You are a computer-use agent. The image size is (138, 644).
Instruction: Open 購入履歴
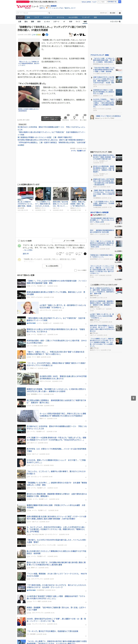(x=112, y=13)
